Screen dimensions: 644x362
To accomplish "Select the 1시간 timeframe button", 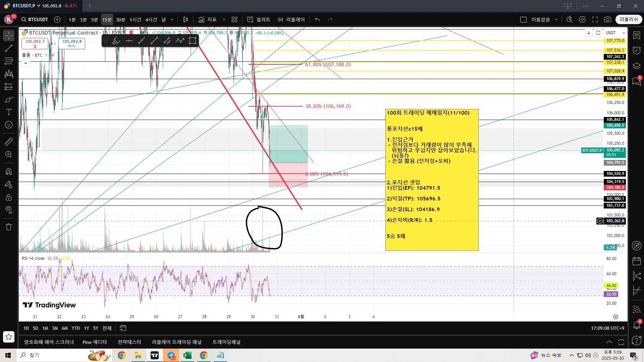I will 135,19.
